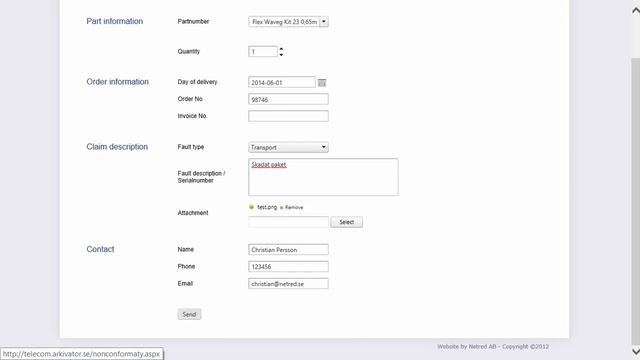Screen dimensions: 640x360
Task: Click the page scrollbar up arrow
Action: (x=636, y=11)
